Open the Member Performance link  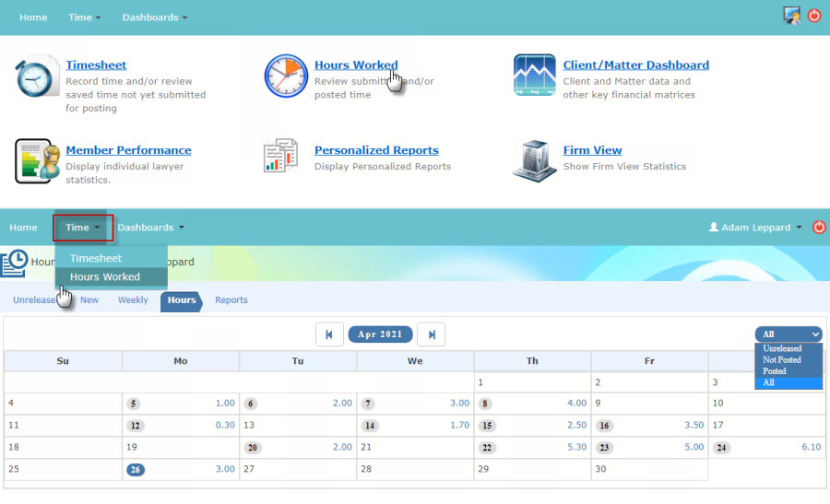pos(128,150)
